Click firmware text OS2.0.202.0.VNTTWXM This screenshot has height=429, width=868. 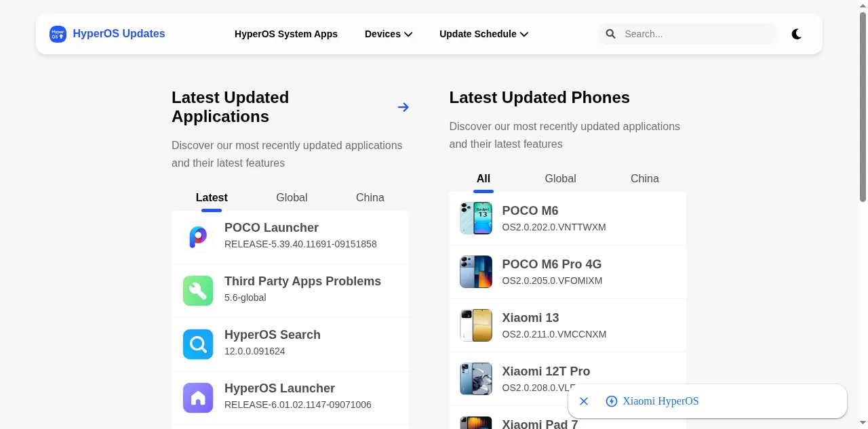(554, 227)
